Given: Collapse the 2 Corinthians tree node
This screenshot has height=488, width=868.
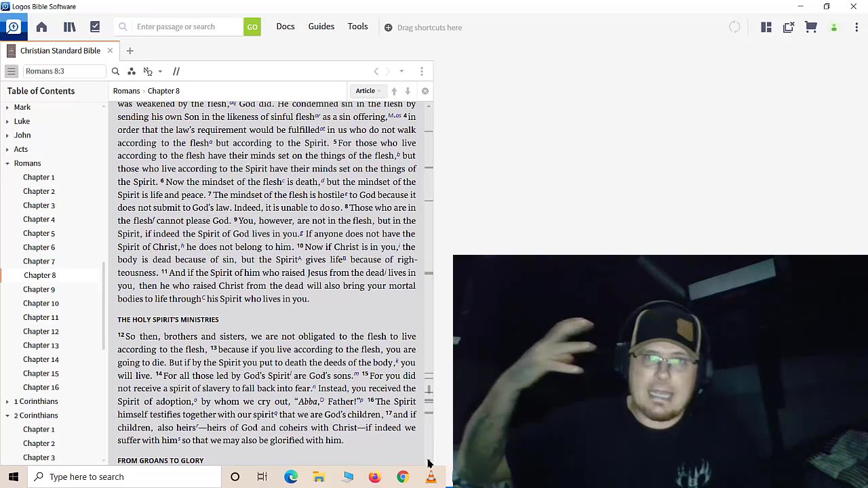Looking at the screenshot, I should (x=7, y=415).
